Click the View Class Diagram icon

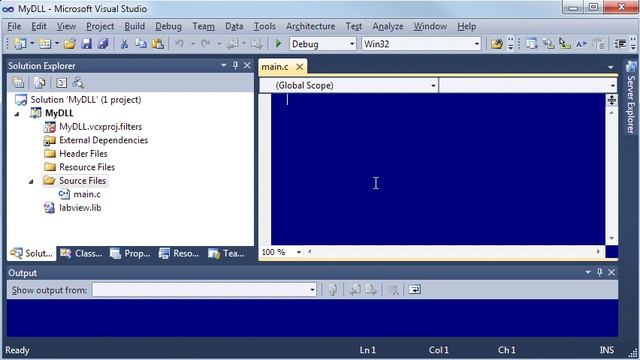pos(78,83)
